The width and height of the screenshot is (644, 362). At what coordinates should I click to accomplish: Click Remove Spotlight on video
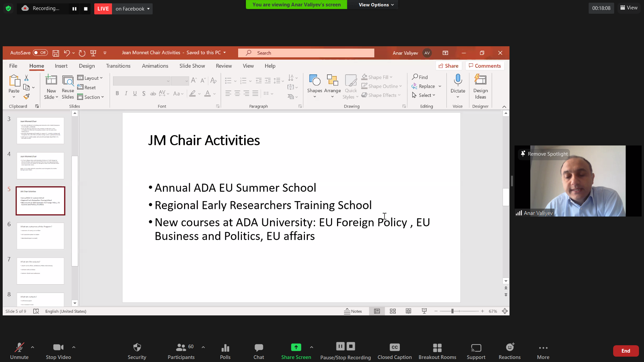tap(544, 154)
